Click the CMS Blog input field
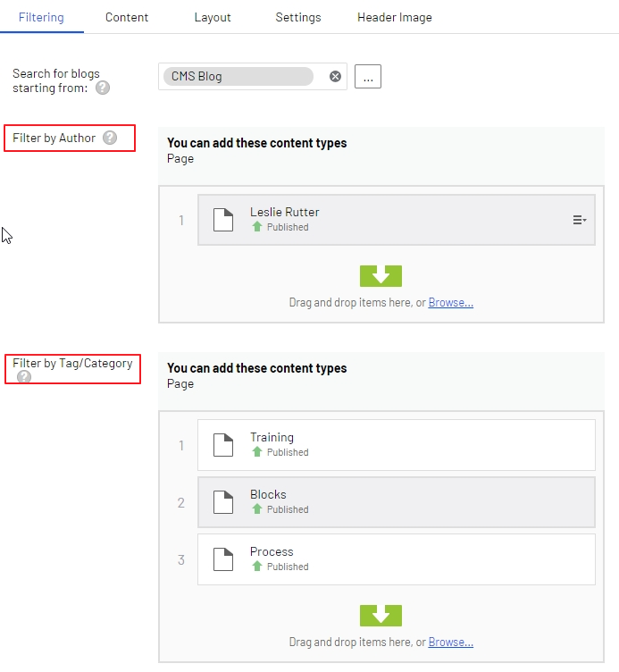The width and height of the screenshot is (619, 672). point(238,77)
